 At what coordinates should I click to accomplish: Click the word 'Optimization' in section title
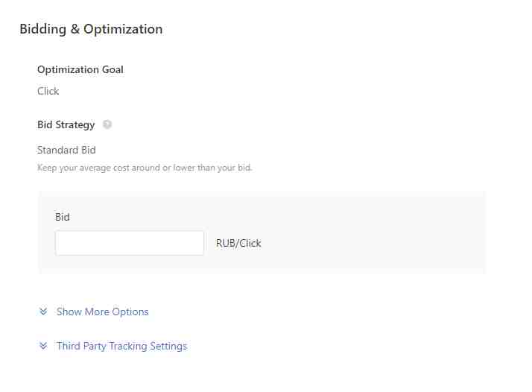click(123, 30)
